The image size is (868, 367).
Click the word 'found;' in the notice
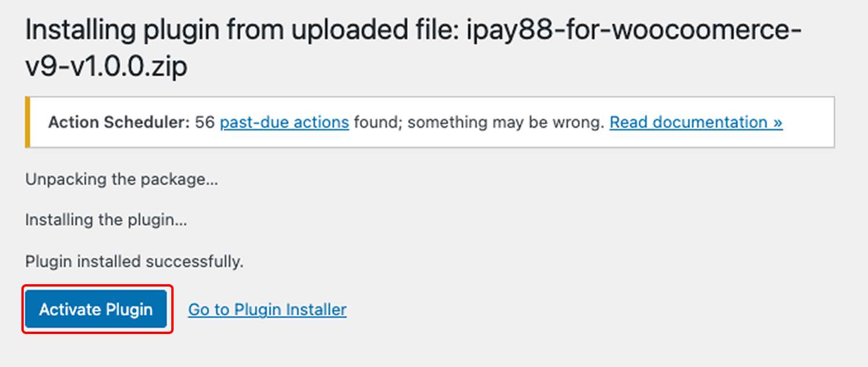(378, 123)
